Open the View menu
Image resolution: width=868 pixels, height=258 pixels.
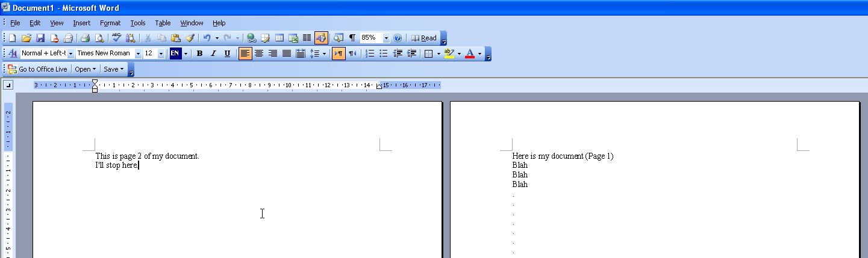(57, 23)
